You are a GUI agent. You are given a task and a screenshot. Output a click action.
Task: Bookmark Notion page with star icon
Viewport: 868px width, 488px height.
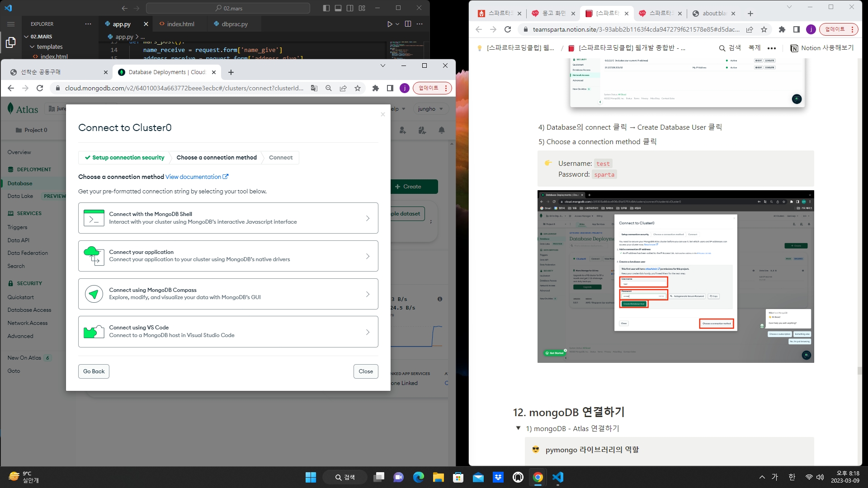pos(764,29)
